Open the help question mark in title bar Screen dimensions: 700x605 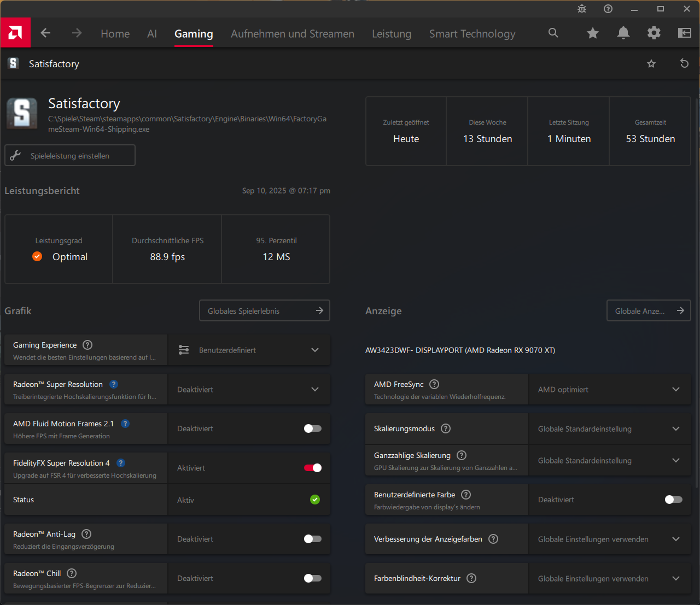[x=608, y=9]
